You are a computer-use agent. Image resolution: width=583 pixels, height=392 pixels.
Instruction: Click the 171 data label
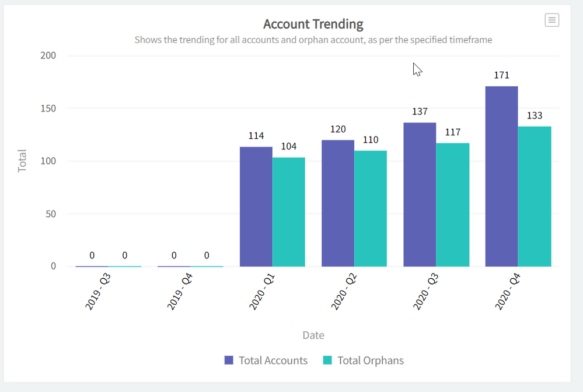point(501,75)
